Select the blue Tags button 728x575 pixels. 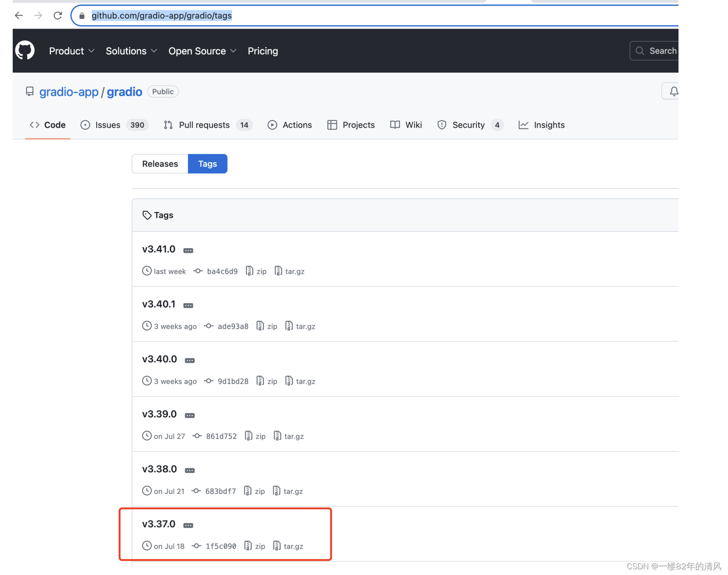pyautogui.click(x=208, y=163)
